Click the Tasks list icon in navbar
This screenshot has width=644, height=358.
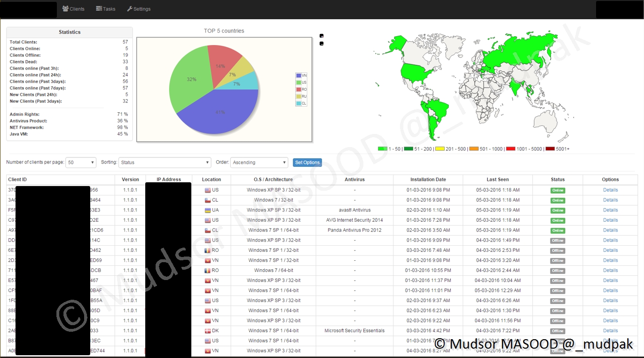pyautogui.click(x=99, y=9)
